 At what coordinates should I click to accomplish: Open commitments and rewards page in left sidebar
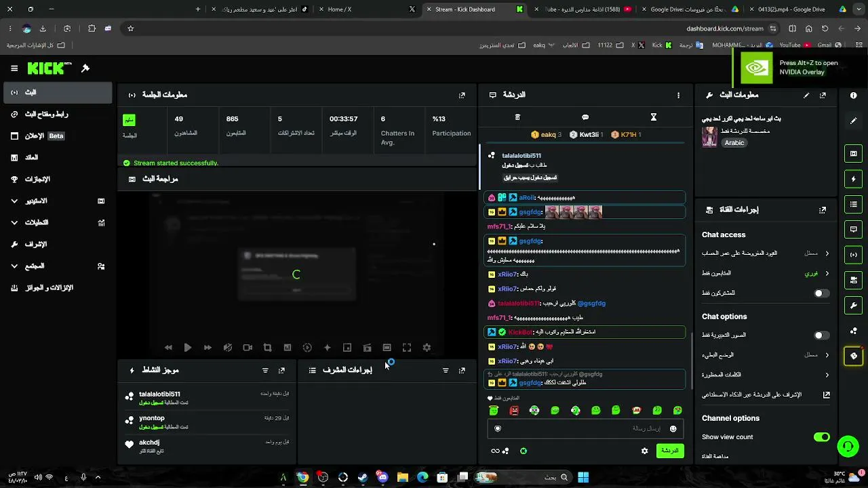coord(58,288)
